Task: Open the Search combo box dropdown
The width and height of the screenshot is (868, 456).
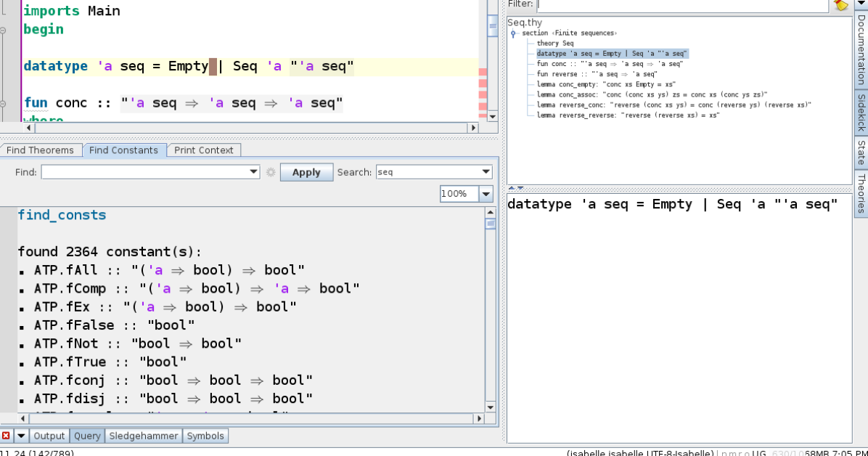Action: click(x=486, y=172)
